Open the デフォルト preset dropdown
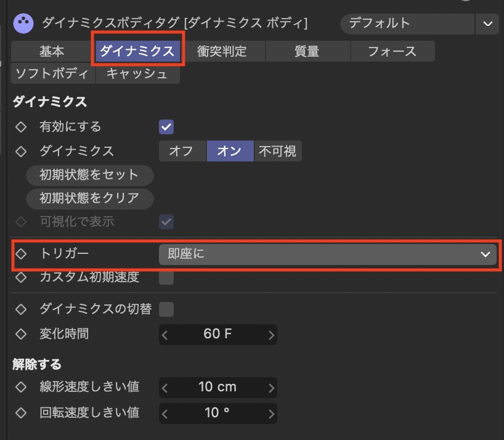 407,24
